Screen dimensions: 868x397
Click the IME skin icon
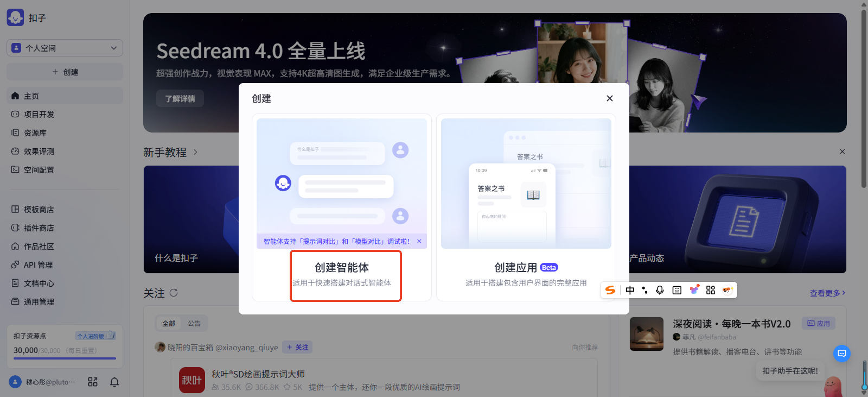point(694,290)
